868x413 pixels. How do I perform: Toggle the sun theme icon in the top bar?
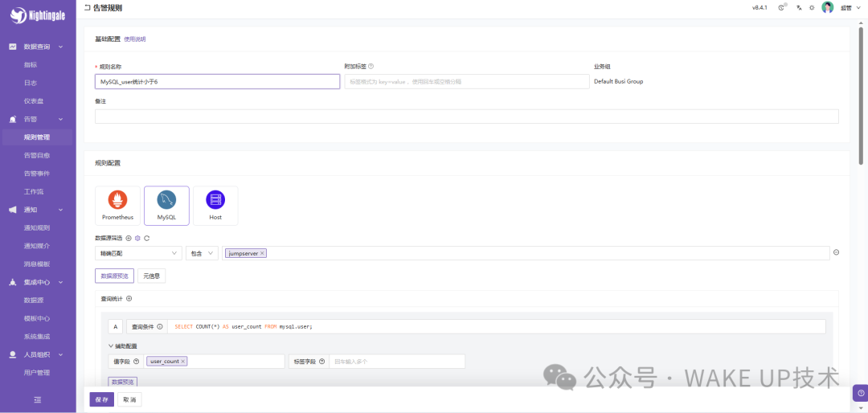click(x=812, y=8)
